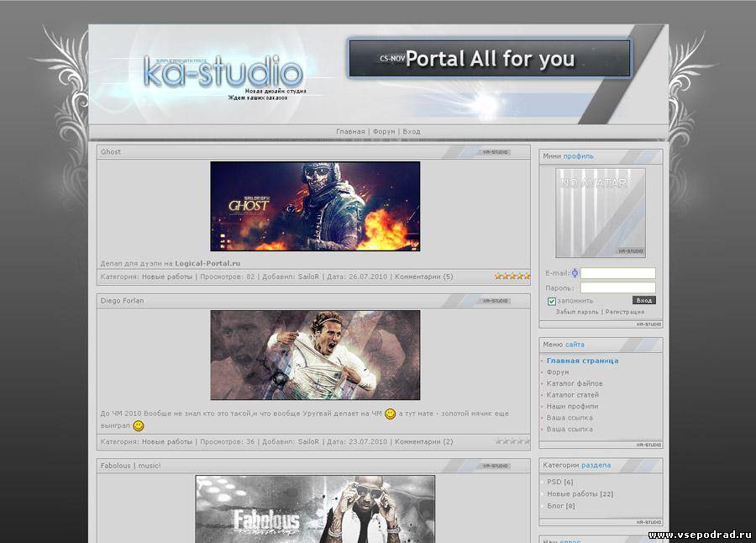
Task: Open the Portal All for you banner
Action: pyautogui.click(x=490, y=59)
